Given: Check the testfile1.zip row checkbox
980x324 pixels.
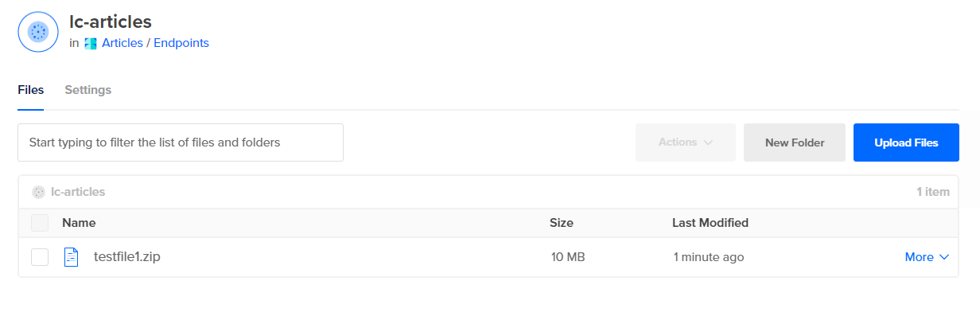Looking at the screenshot, I should (40, 257).
